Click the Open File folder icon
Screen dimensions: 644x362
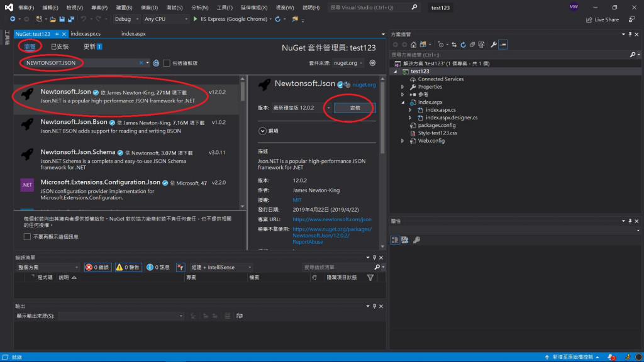click(x=53, y=19)
